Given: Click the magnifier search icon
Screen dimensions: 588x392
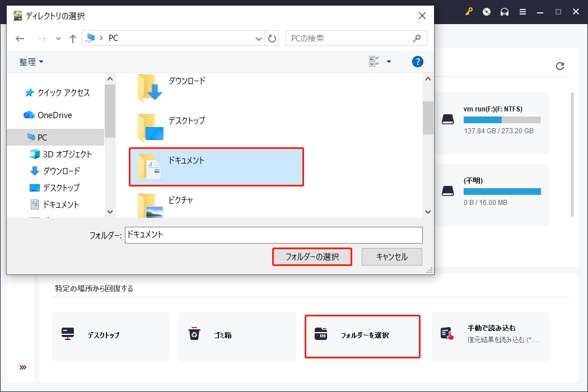Looking at the screenshot, I should click(x=417, y=38).
